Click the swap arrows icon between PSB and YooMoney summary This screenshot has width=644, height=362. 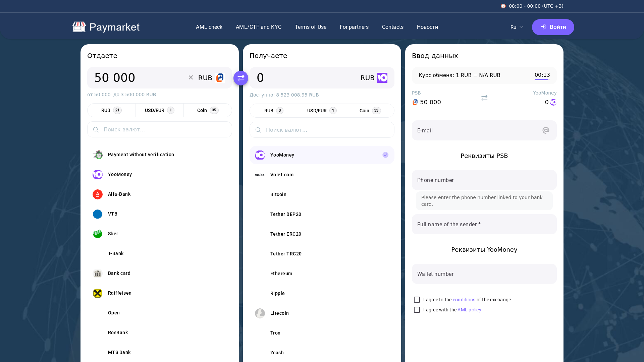484,98
